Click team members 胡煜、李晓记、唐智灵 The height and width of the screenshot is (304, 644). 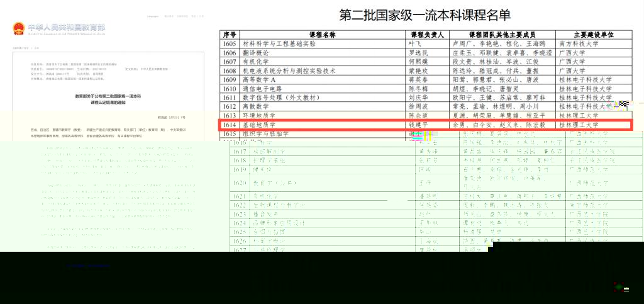click(486, 89)
